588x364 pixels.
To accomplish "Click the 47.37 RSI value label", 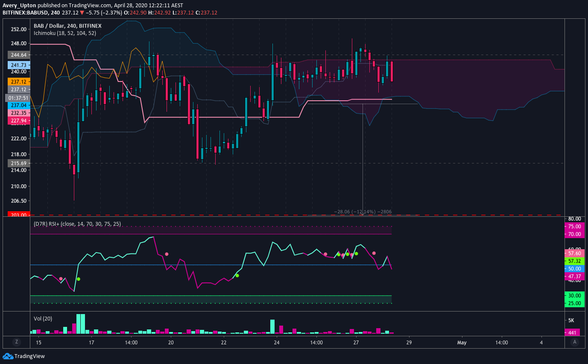I will coord(574,277).
